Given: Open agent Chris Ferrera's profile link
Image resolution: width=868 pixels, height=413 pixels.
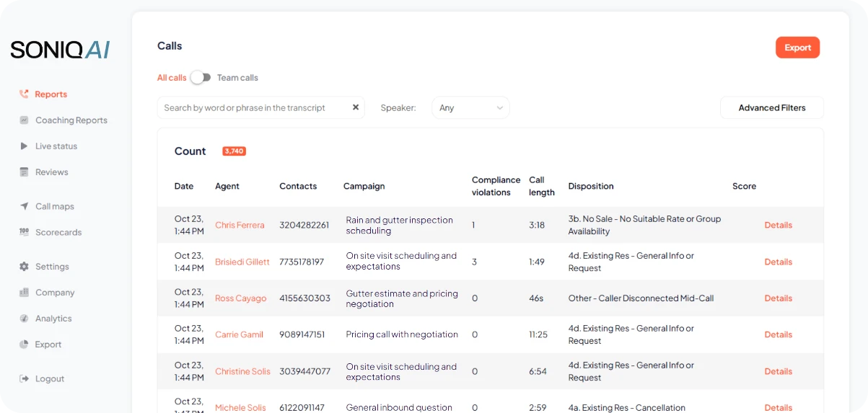Looking at the screenshot, I should tap(240, 225).
